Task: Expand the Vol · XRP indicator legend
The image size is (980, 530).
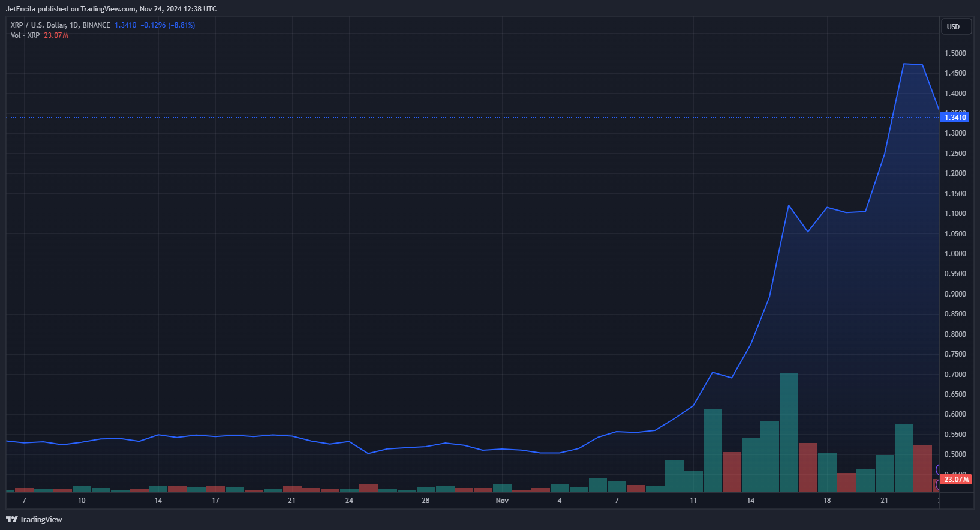Action: tap(25, 35)
